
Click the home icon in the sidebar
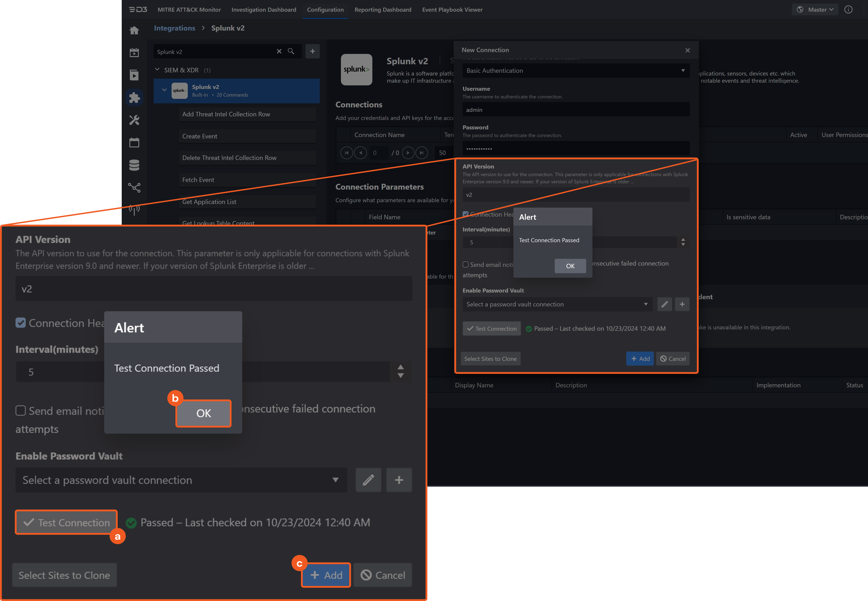(134, 31)
